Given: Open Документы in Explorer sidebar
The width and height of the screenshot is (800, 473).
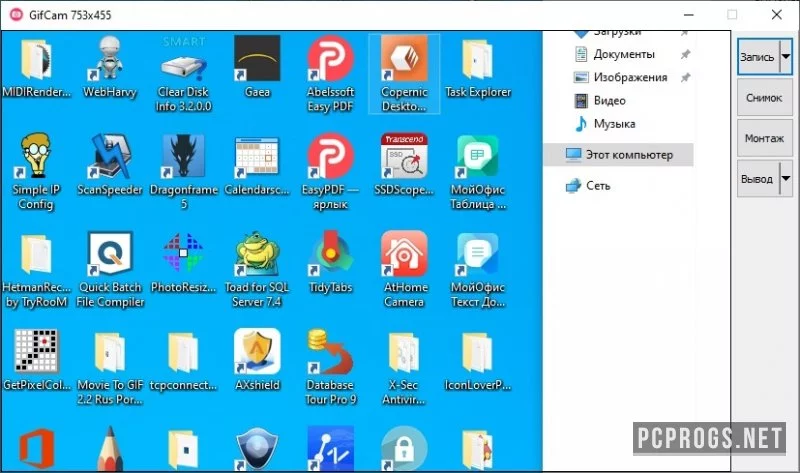Looking at the screenshot, I should (623, 54).
